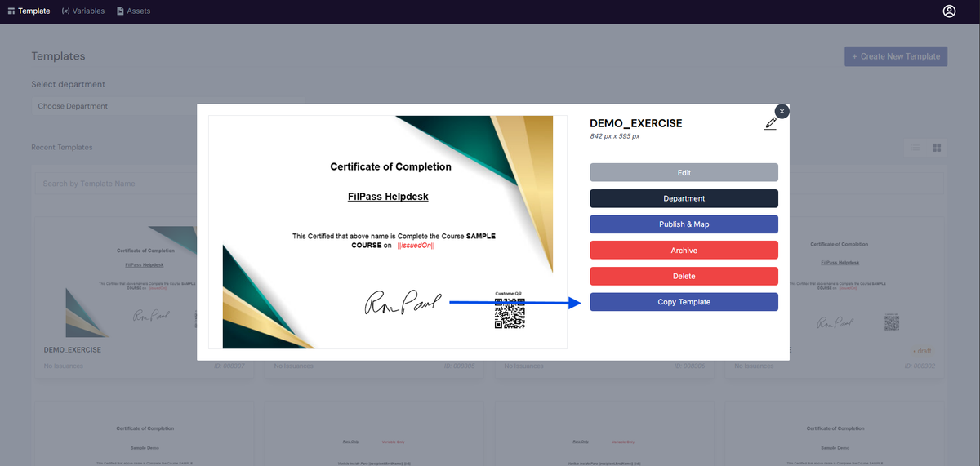This screenshot has height=466, width=980.
Task: Click the 'Select department' label
Action: 68,84
